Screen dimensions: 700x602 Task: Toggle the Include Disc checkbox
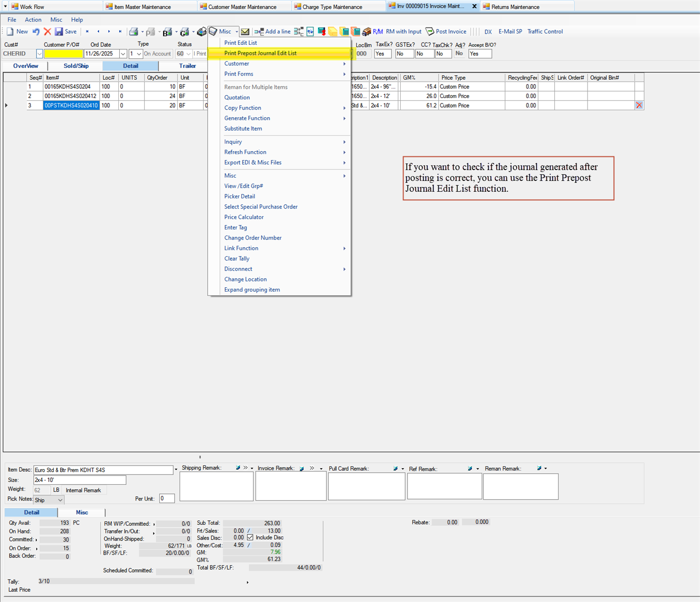point(249,537)
